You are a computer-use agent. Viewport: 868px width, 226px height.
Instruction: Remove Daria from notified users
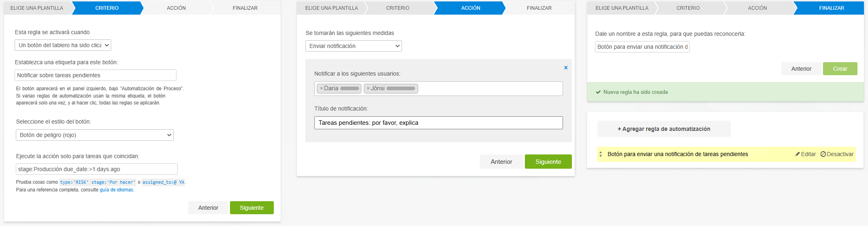(x=321, y=88)
